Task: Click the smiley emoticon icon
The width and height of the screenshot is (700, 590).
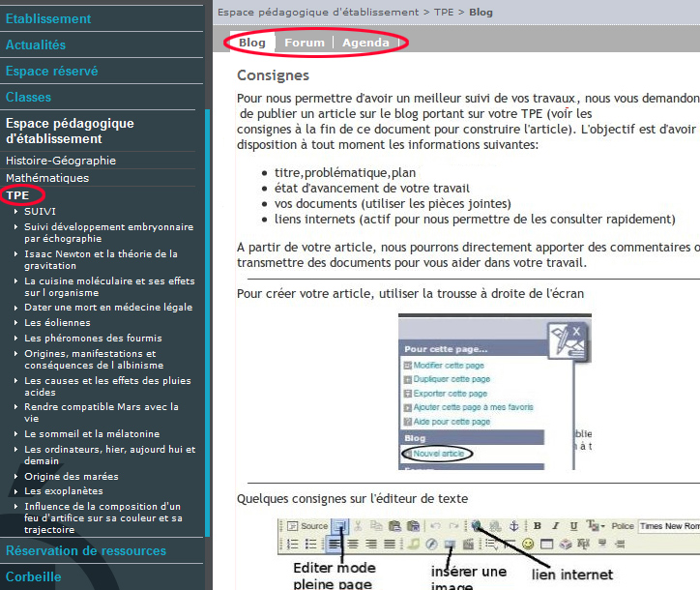Action: click(528, 544)
